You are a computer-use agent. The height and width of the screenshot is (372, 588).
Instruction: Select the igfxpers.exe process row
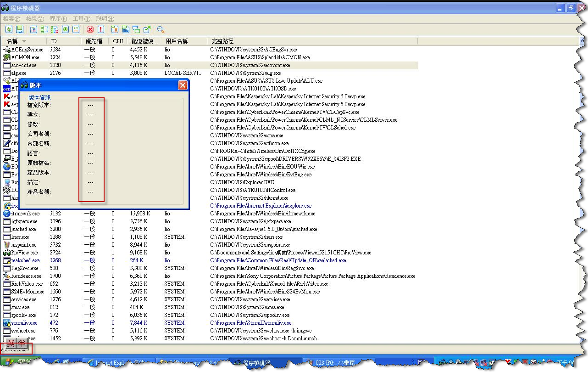(x=210, y=221)
